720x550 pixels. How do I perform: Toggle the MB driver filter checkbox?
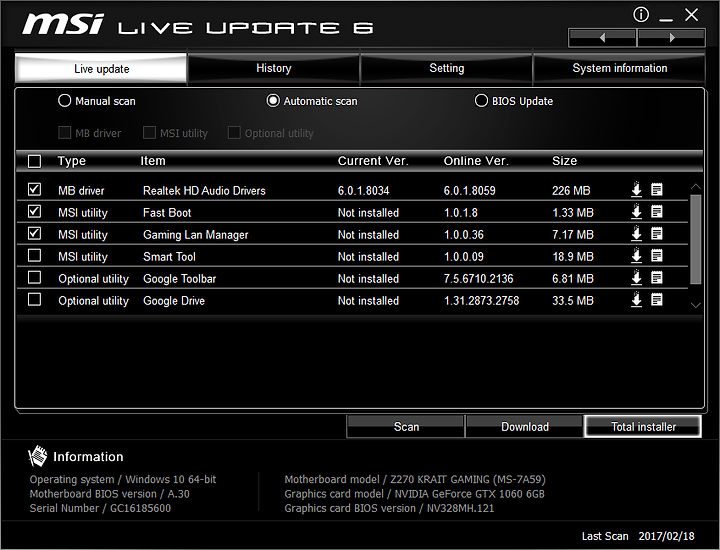point(64,133)
